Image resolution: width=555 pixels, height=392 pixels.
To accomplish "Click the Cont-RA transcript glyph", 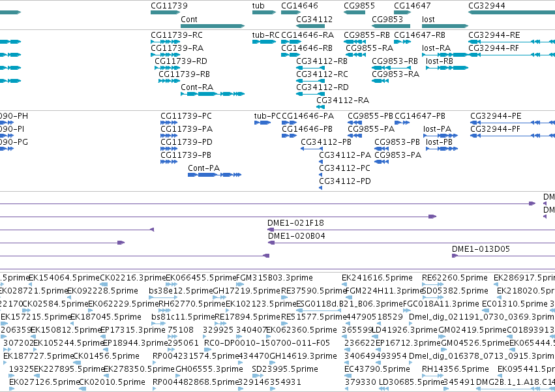I will [x=213, y=94].
